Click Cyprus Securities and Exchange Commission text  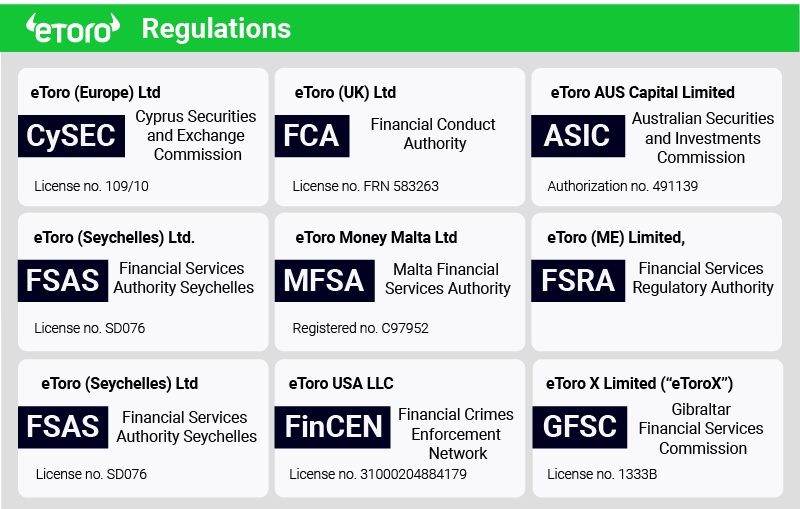[x=196, y=135]
